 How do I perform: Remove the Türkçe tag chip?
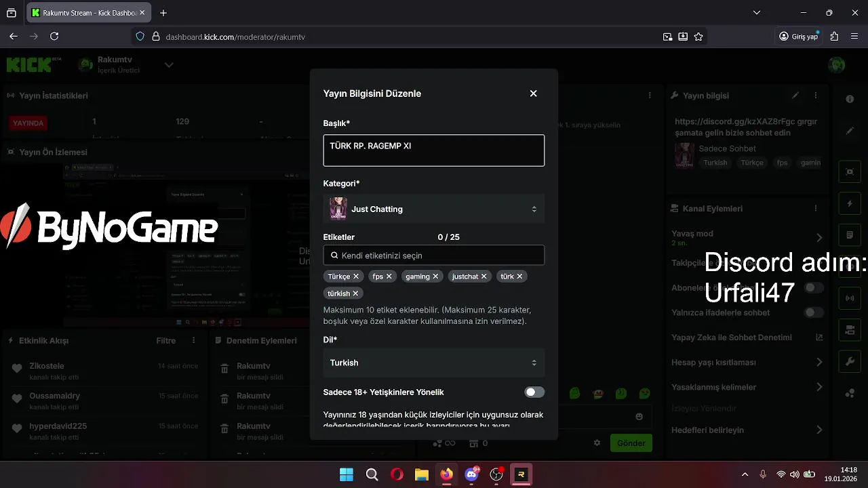[356, 277]
